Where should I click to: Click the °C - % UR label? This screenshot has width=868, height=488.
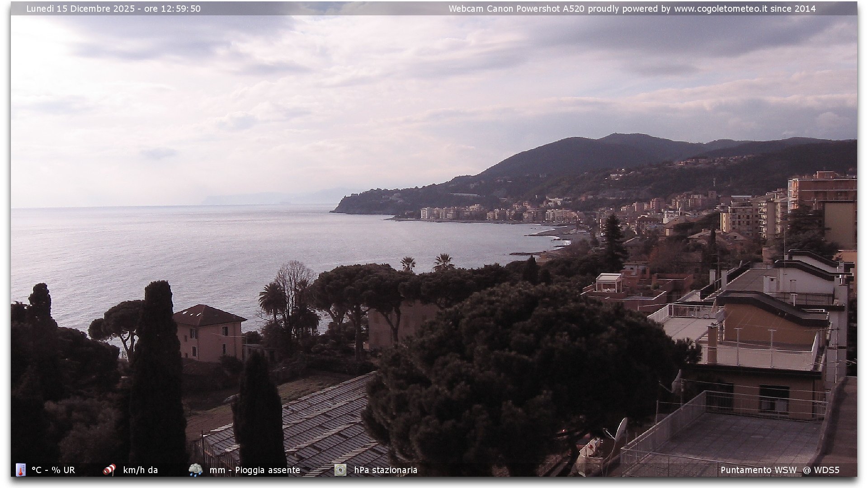tap(53, 470)
